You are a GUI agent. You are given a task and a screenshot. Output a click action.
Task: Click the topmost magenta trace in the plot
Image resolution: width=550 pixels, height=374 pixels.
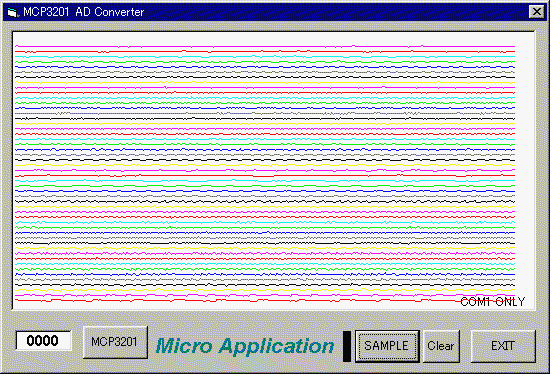265,46
